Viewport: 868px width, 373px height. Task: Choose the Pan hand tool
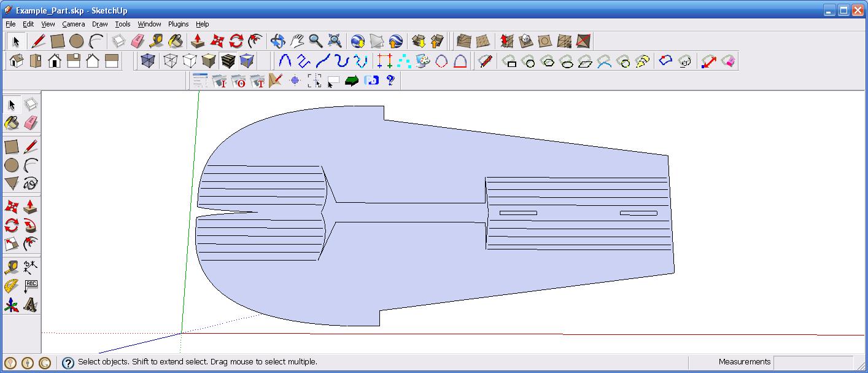297,41
